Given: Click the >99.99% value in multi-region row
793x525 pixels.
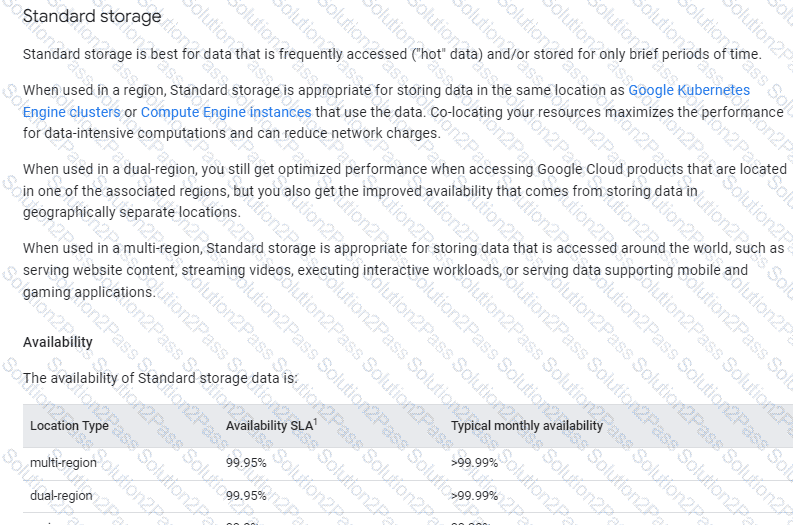Looking at the screenshot, I should click(474, 463).
